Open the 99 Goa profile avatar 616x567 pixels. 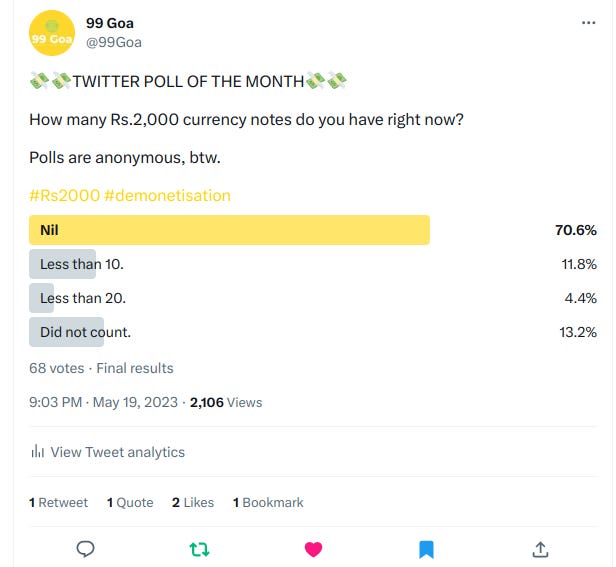pos(52,33)
